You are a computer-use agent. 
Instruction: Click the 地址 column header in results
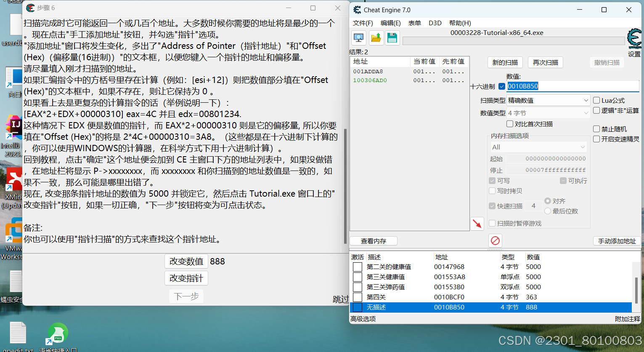[x=380, y=61]
